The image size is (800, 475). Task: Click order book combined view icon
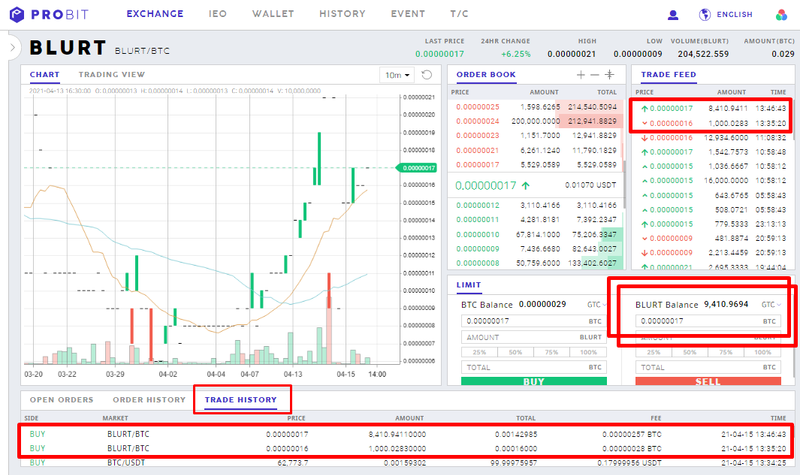pos(609,74)
